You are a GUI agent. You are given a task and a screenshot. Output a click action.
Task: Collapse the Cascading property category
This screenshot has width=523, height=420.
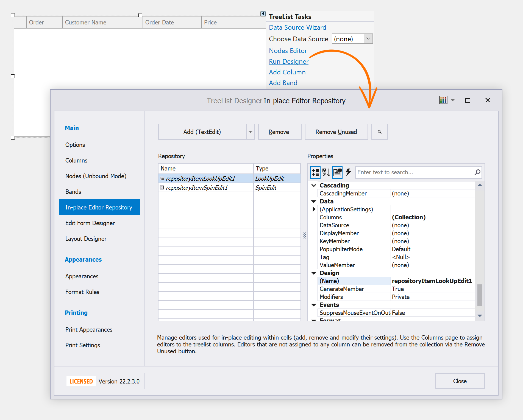point(314,186)
